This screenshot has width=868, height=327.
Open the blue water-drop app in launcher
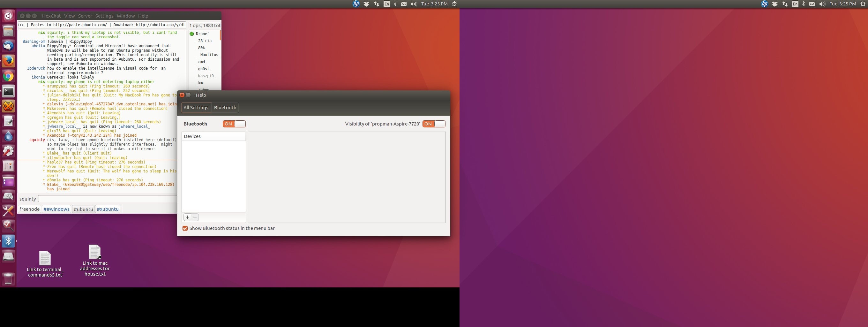pyautogui.click(x=8, y=136)
